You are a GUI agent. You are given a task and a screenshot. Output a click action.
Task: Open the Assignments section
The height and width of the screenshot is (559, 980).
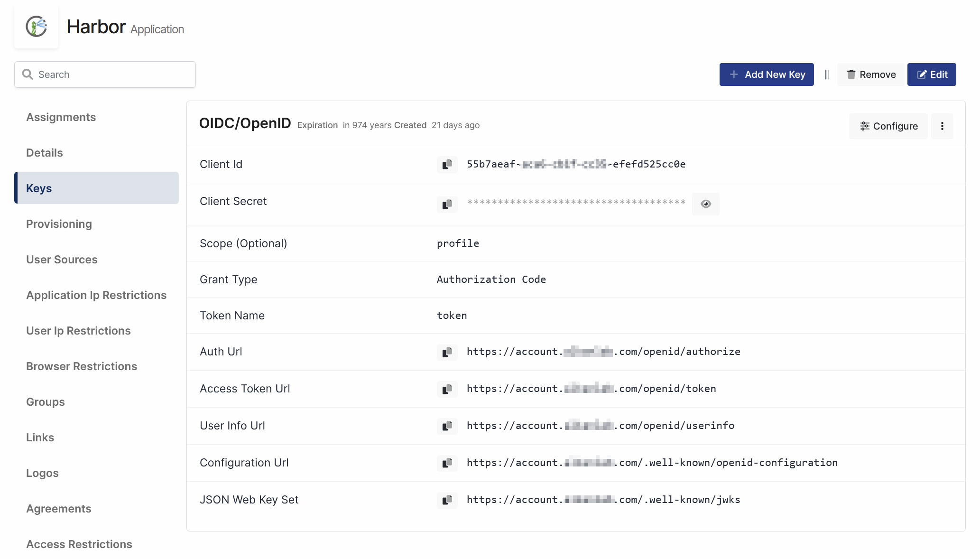coord(61,117)
